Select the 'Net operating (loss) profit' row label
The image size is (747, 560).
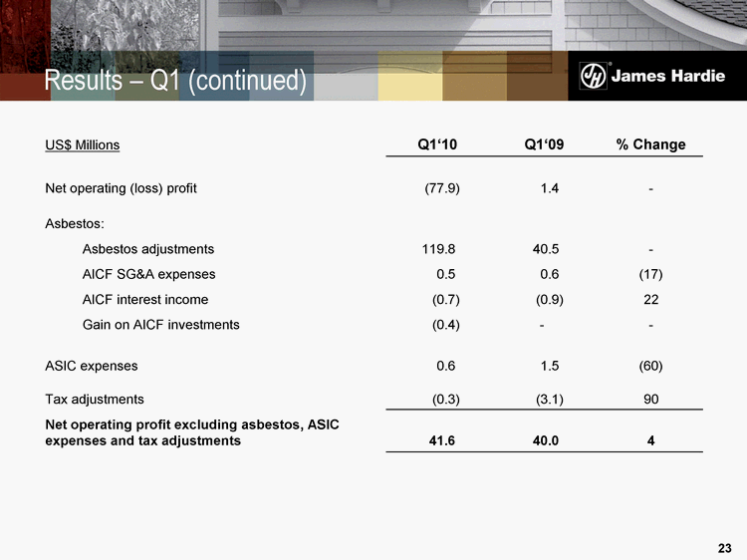click(121, 187)
